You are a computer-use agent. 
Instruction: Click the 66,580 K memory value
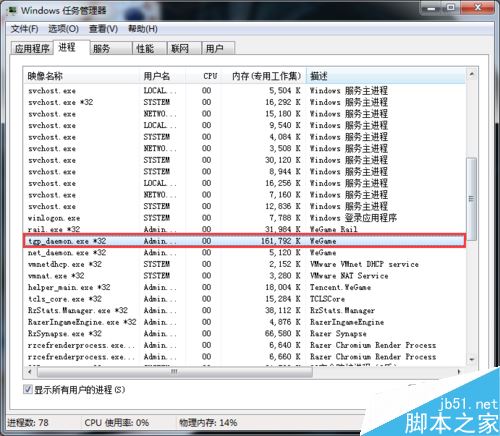(x=283, y=334)
